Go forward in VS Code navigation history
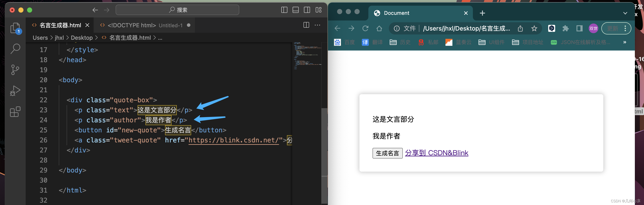The width and height of the screenshot is (644, 205). click(106, 10)
